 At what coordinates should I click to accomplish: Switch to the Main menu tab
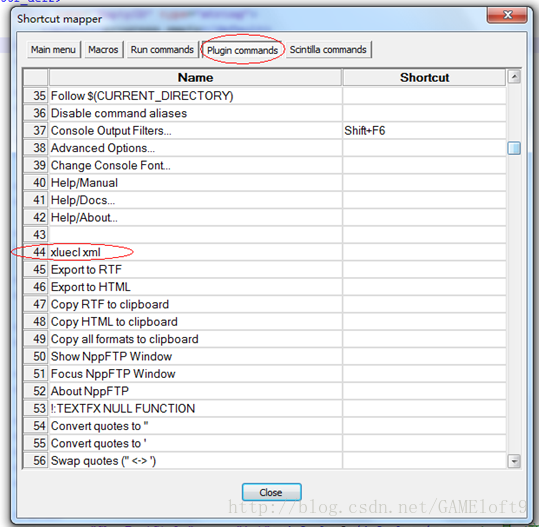pyautogui.click(x=54, y=50)
